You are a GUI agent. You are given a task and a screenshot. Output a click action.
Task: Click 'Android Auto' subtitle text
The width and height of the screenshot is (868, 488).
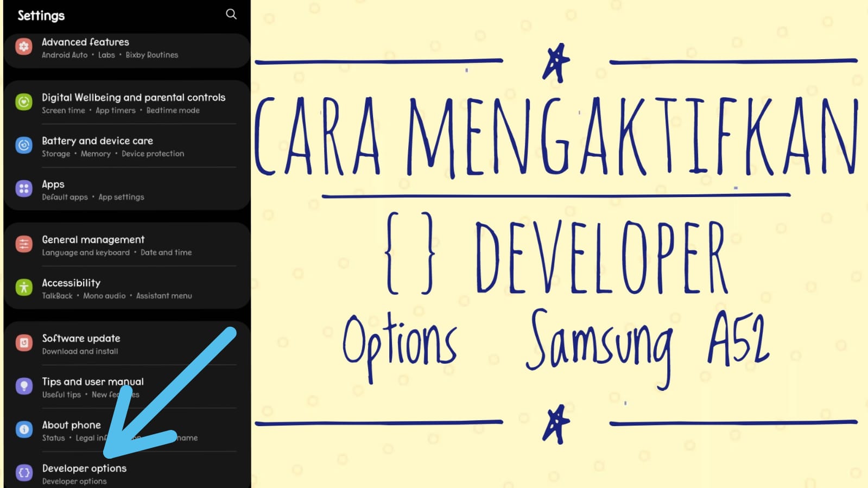[x=65, y=55]
